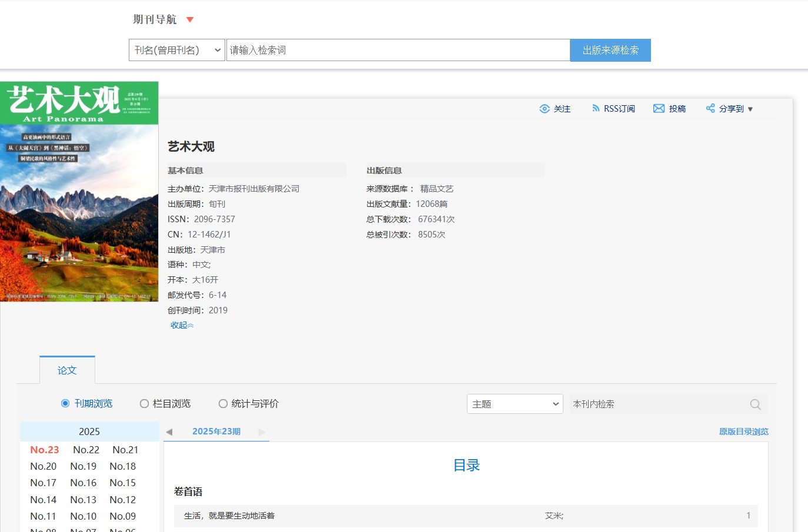Screen dimensions: 808x532
Task: Click the 艺术大观 journal title text
Action: coord(191,146)
